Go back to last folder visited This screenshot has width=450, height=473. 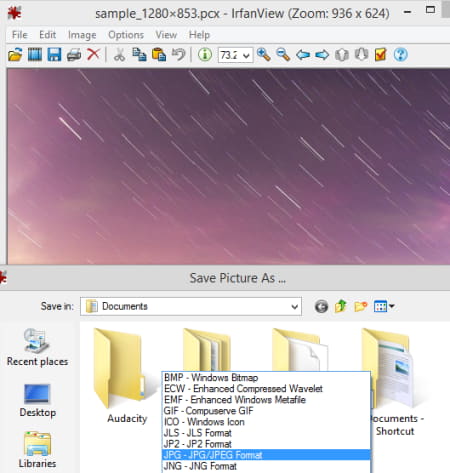coord(321,306)
